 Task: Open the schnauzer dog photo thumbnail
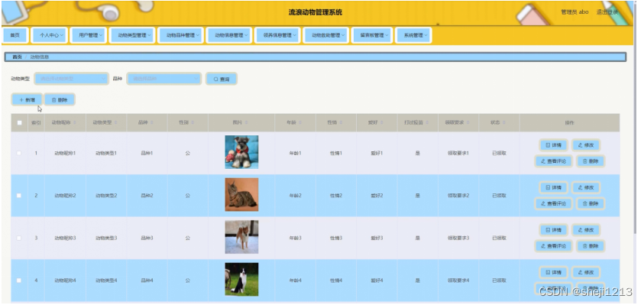pos(241,152)
